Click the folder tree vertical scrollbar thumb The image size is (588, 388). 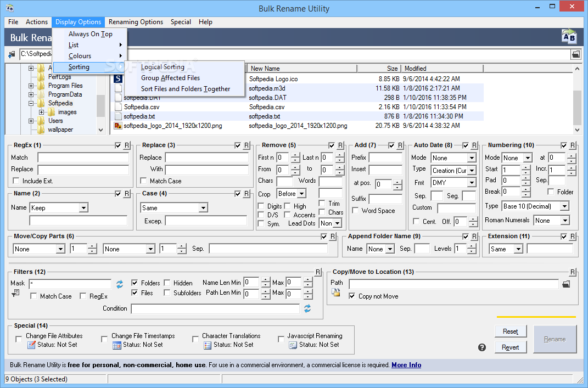pyautogui.click(x=100, y=106)
